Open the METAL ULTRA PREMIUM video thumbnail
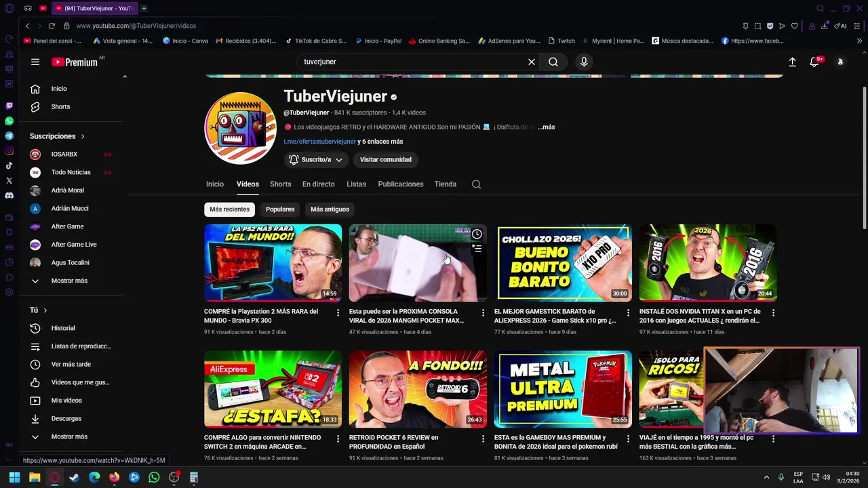 [563, 389]
